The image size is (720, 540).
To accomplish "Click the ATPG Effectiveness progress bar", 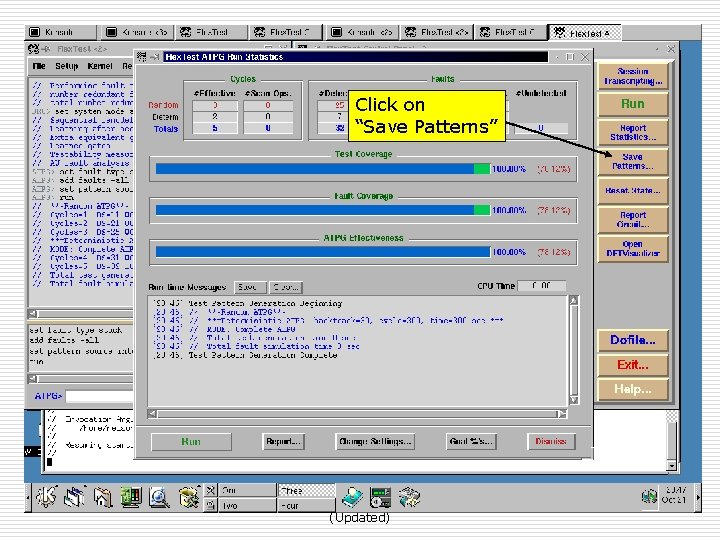I will pyautogui.click(x=323, y=252).
